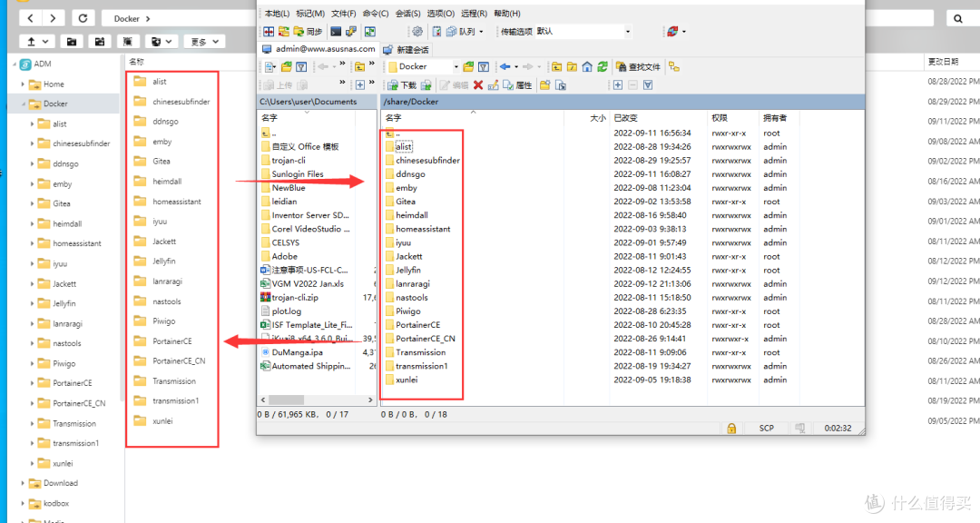Select the remote PortainerCE_CN folder in WinSCP
The image size is (980, 523).
(x=425, y=339)
